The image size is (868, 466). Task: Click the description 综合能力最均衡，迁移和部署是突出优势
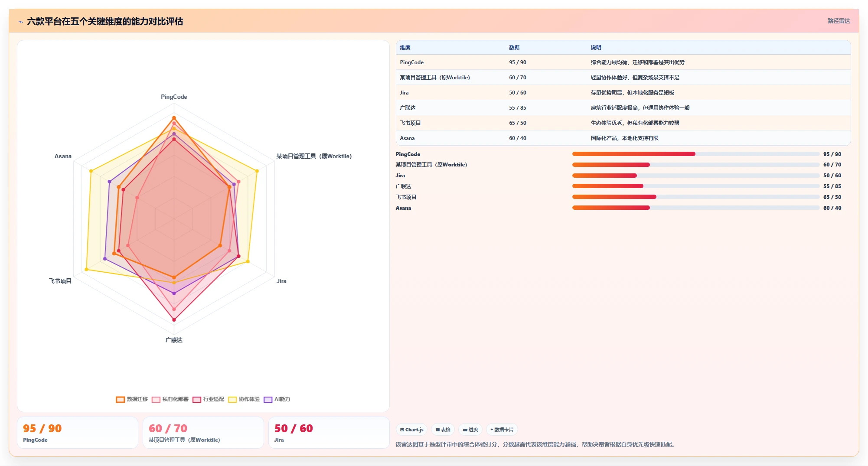[x=637, y=62]
